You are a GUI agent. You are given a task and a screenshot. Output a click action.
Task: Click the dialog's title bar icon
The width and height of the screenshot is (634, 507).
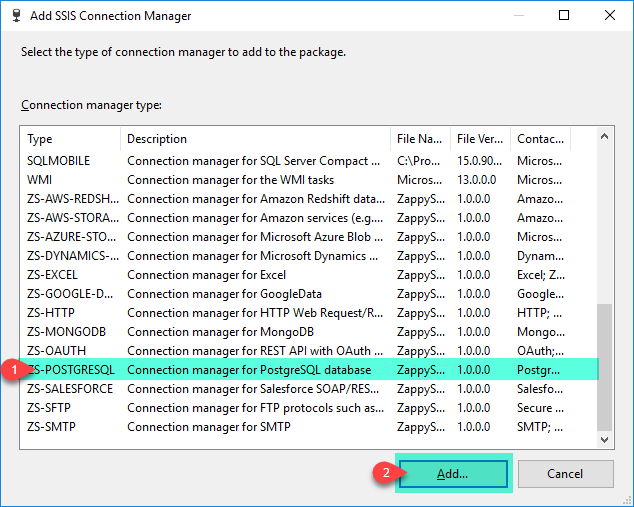16,15
